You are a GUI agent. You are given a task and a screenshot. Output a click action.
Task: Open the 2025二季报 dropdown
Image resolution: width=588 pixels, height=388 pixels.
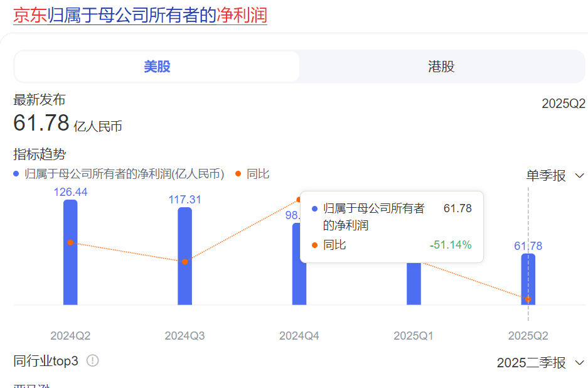[540, 363]
